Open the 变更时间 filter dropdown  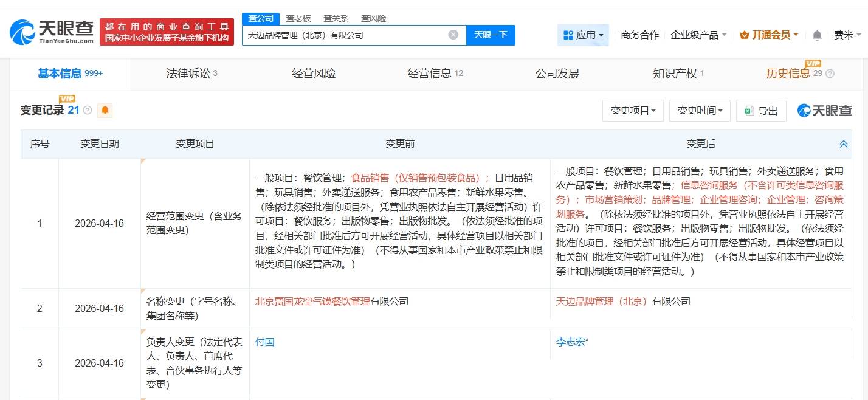(x=700, y=110)
